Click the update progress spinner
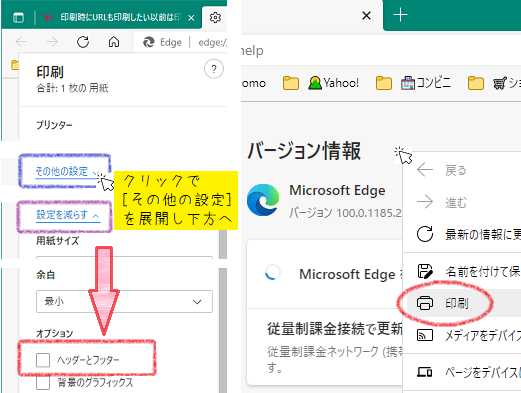Viewport: 521px width, 393px height. pyautogui.click(x=273, y=272)
